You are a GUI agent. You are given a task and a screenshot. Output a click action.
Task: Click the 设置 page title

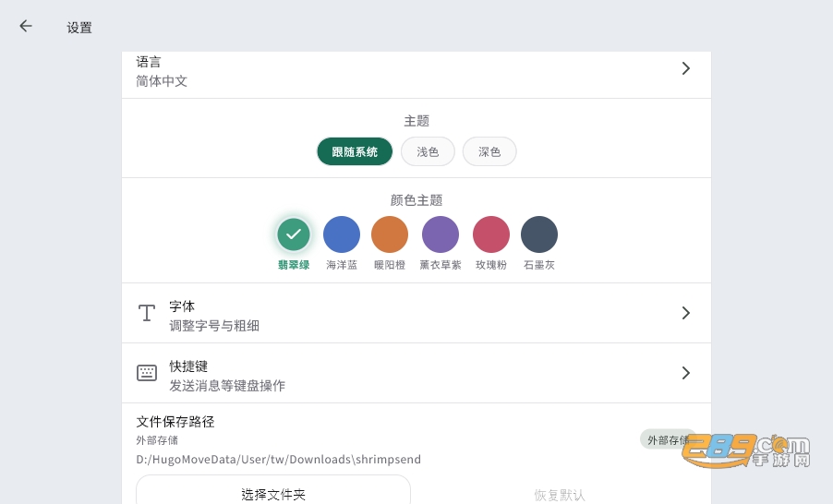point(79,28)
